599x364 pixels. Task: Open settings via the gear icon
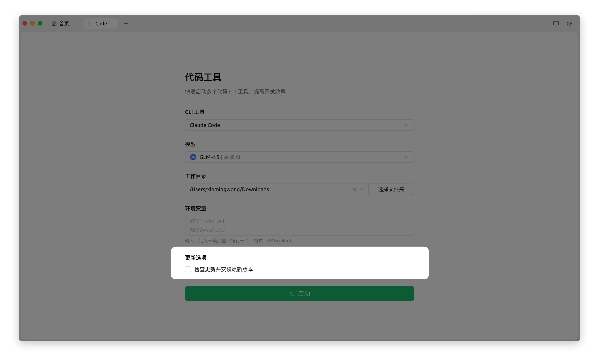[x=569, y=24]
